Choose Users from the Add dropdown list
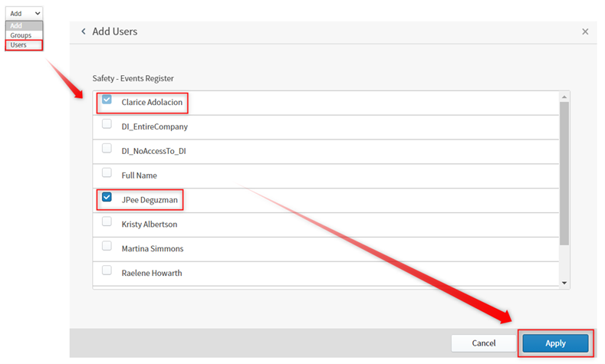 point(18,45)
